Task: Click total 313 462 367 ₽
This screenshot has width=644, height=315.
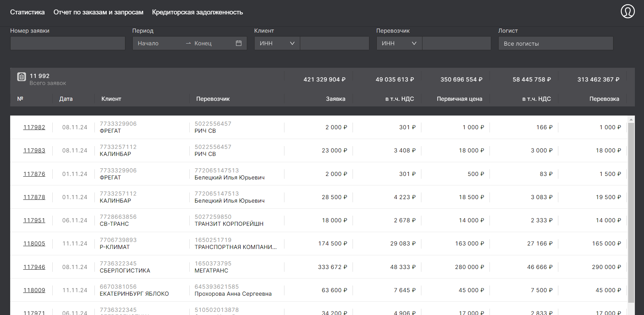Action: tap(598, 79)
